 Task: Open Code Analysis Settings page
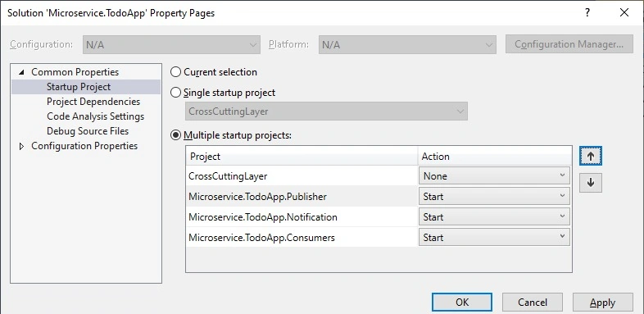[x=95, y=116]
